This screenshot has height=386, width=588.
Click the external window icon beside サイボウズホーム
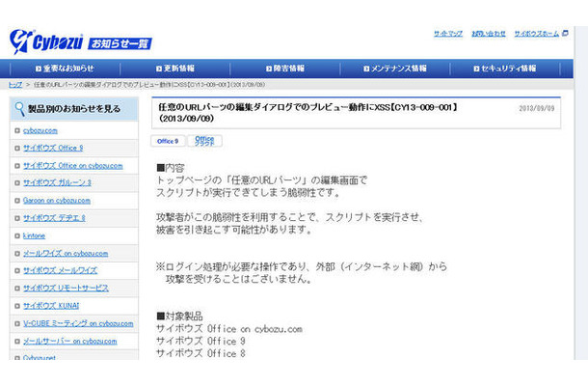[565, 34]
